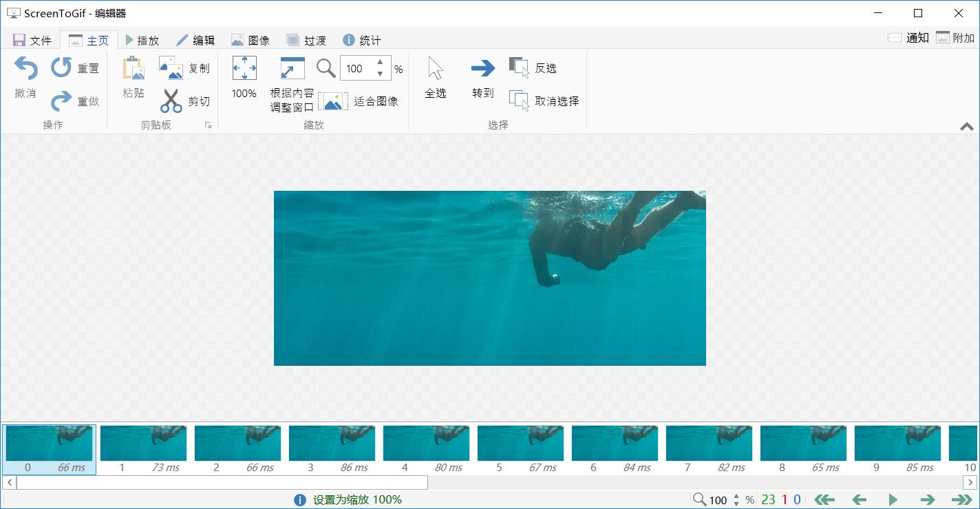Cut the frame using the scissors icon
The width and height of the screenshot is (980, 509).
(x=171, y=101)
